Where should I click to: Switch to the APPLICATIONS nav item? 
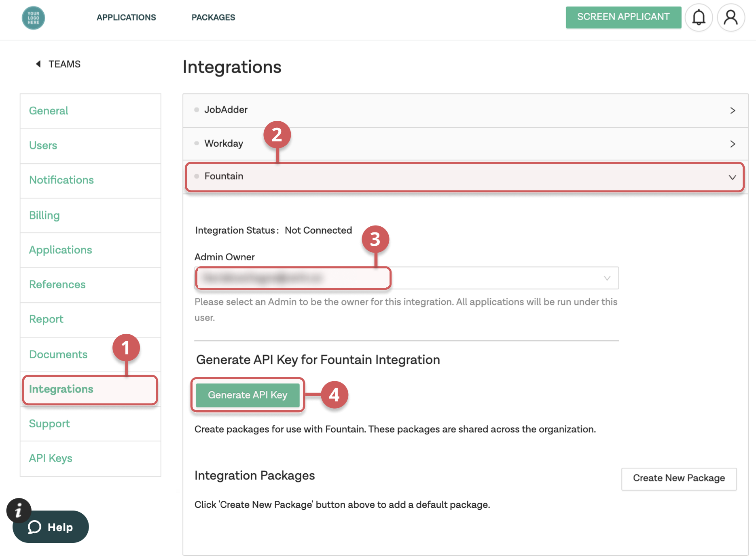tap(126, 17)
